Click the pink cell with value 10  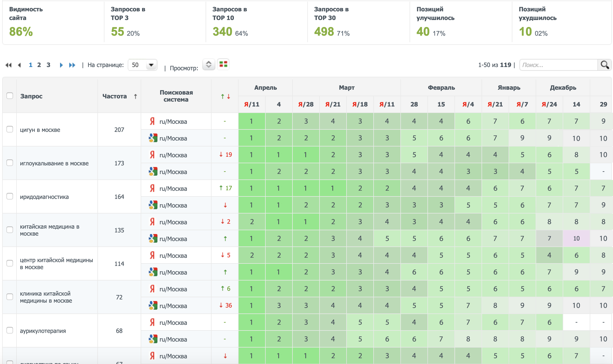(576, 238)
